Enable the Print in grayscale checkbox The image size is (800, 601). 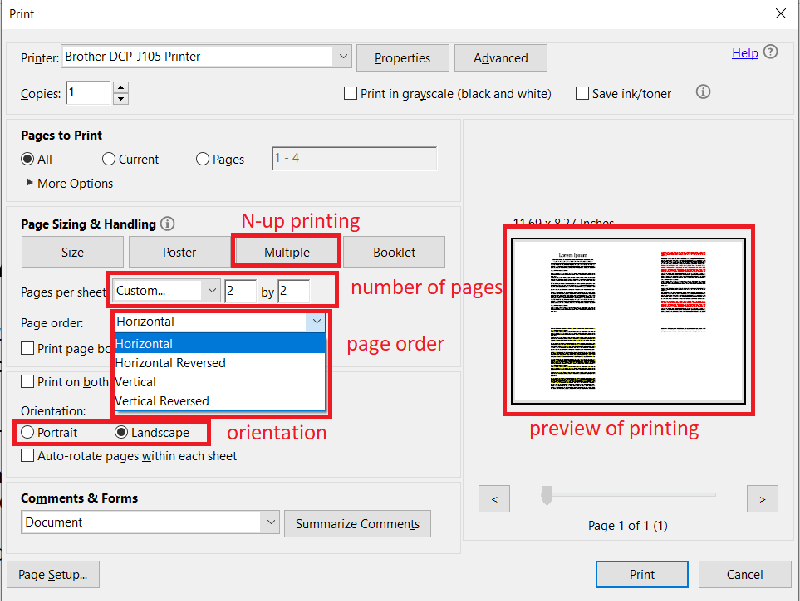tap(351, 93)
